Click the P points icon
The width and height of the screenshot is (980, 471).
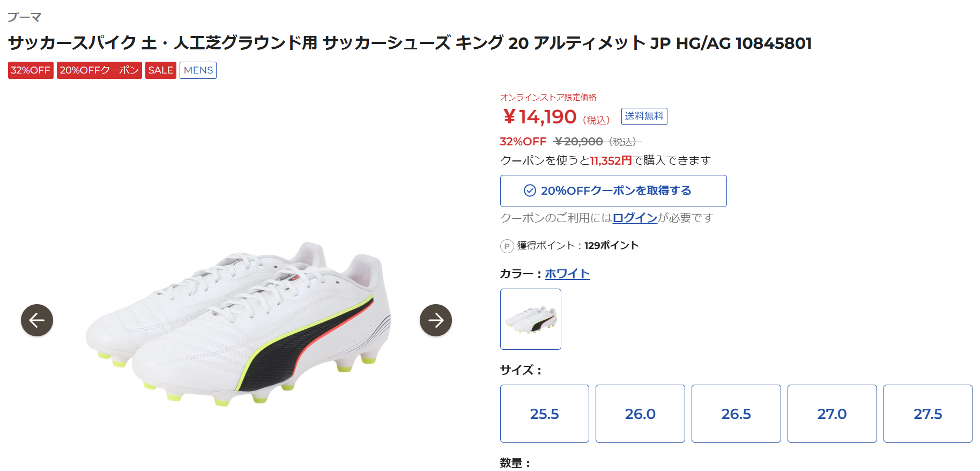(x=507, y=246)
